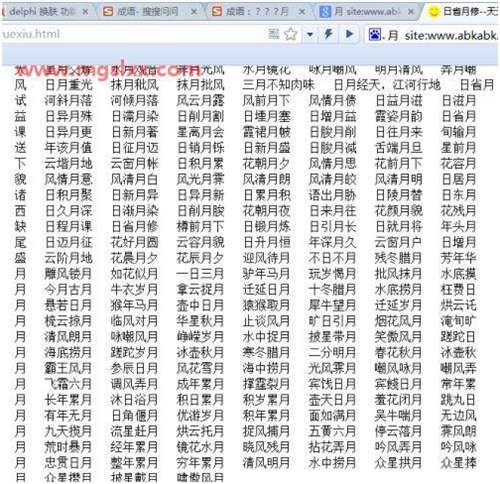Bookmark this page with the star icon

(x=291, y=34)
